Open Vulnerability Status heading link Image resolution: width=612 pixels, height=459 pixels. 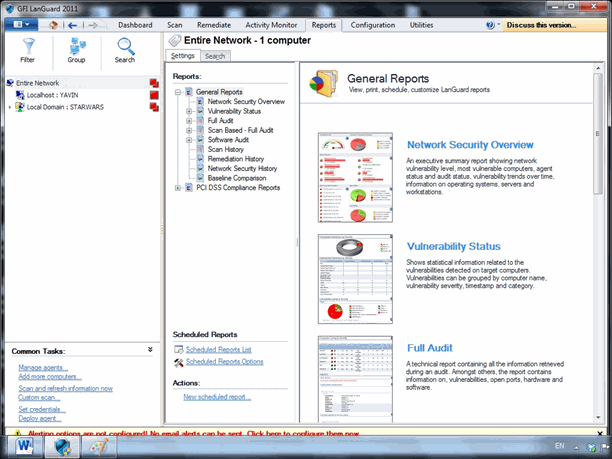coord(454,246)
